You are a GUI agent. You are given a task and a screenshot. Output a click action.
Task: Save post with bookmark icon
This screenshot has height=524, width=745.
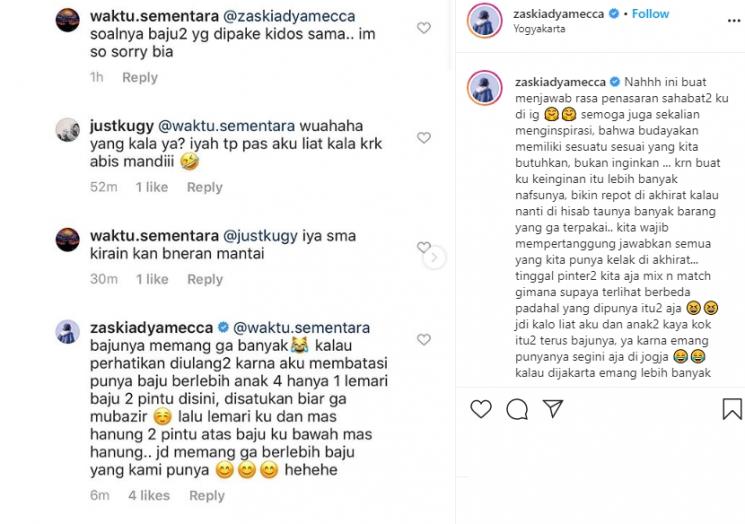click(732, 409)
